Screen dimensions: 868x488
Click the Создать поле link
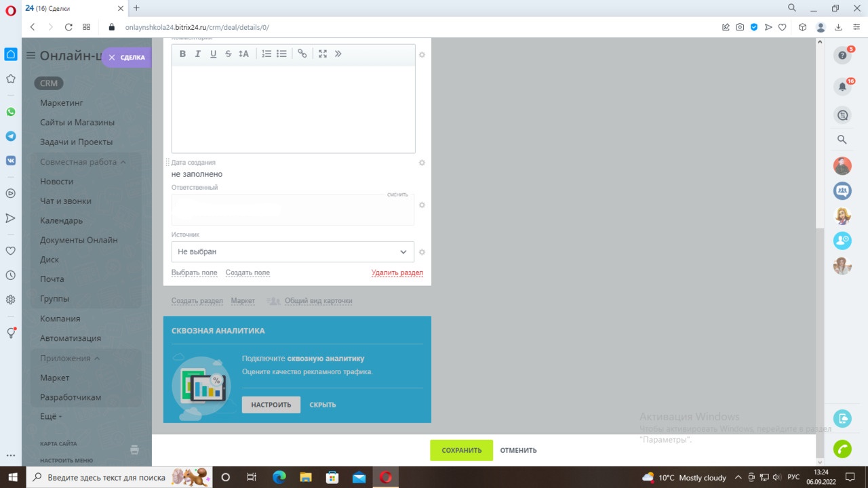click(248, 272)
